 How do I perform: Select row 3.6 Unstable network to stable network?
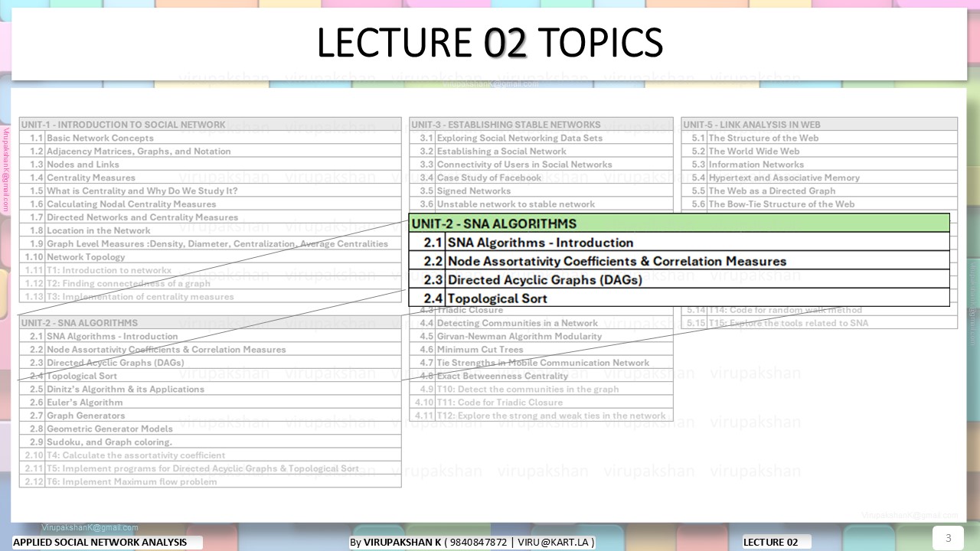pos(541,204)
